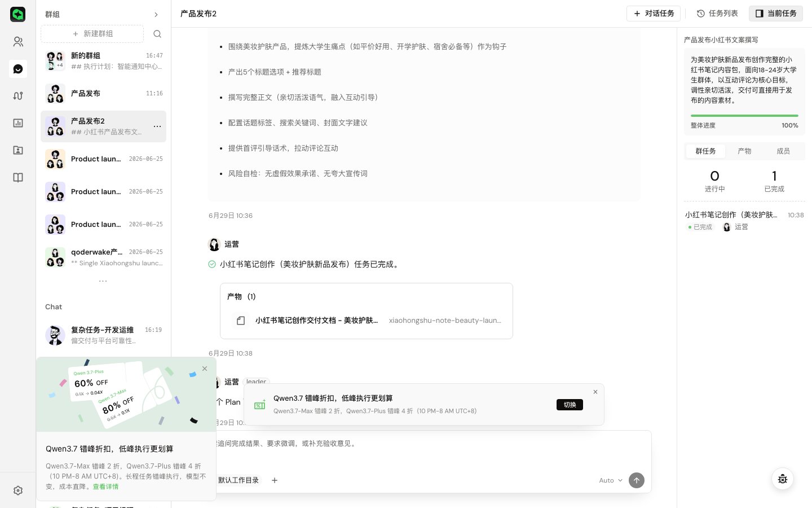Click 切换 button in the banner
812x508 pixels.
coord(570,405)
